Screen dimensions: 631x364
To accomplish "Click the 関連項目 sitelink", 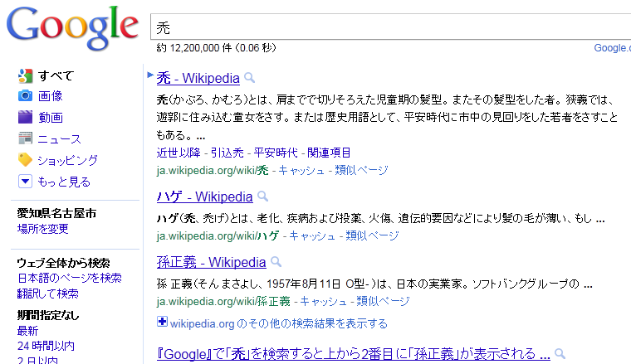I will click(x=329, y=153).
